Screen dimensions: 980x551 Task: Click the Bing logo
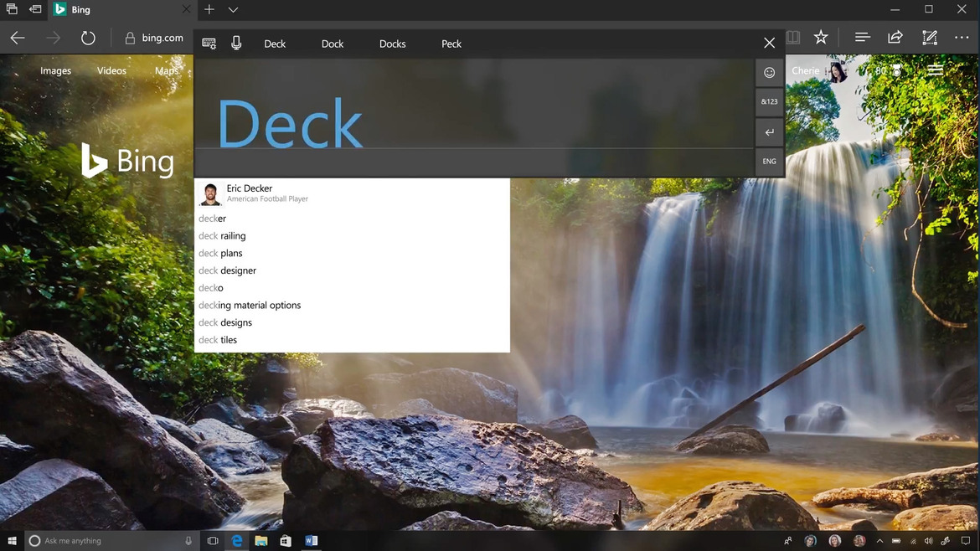127,161
